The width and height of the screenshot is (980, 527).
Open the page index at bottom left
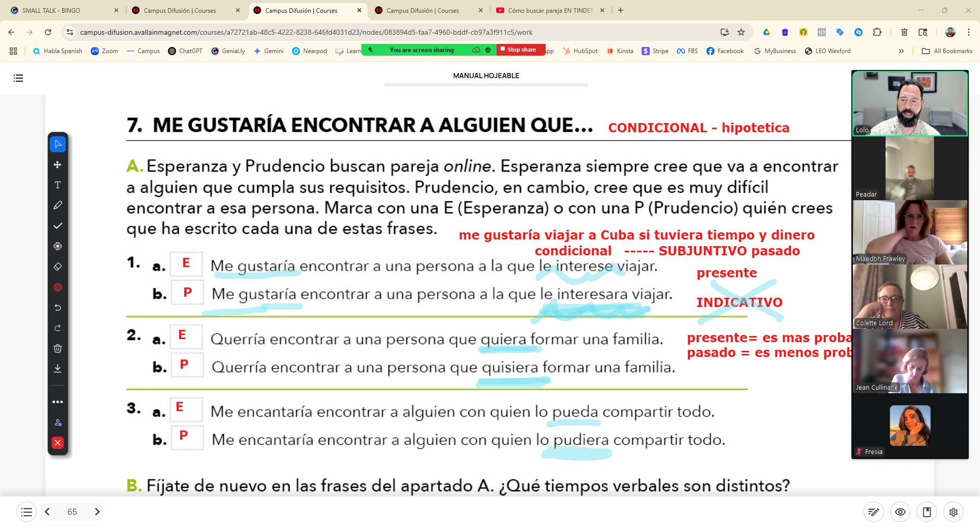27,512
